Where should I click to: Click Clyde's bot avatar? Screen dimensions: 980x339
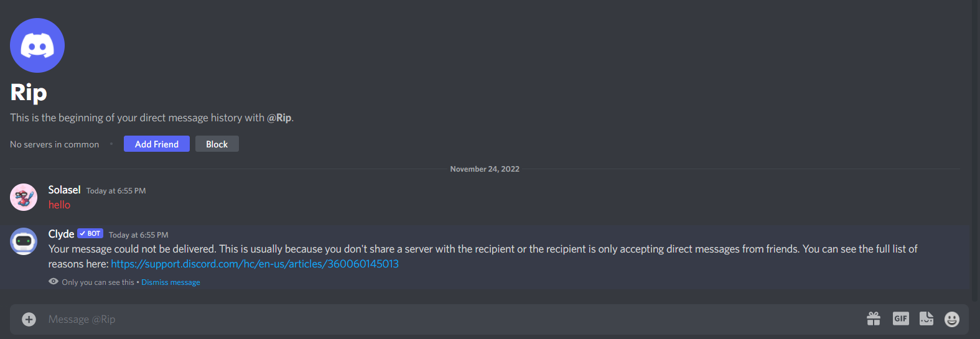tap(24, 241)
